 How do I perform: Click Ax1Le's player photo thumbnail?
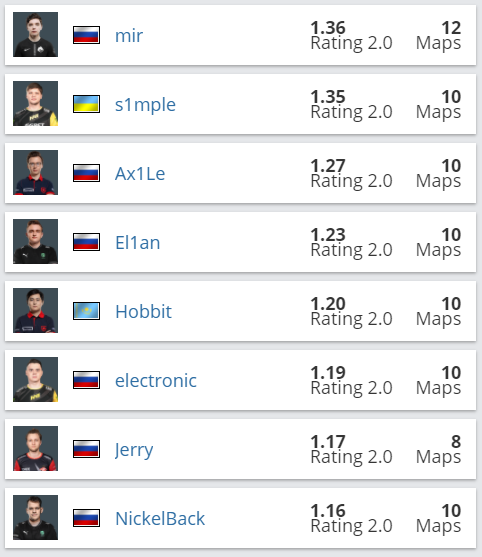[36, 172]
